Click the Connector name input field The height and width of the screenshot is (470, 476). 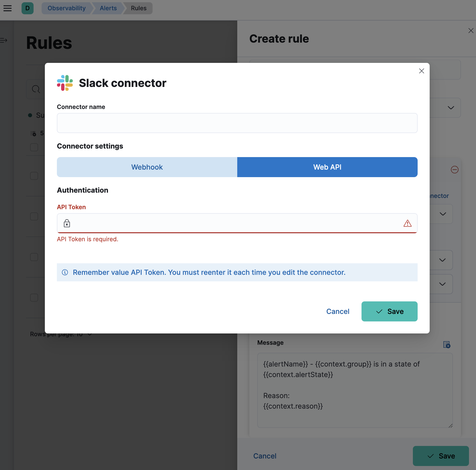pos(237,123)
